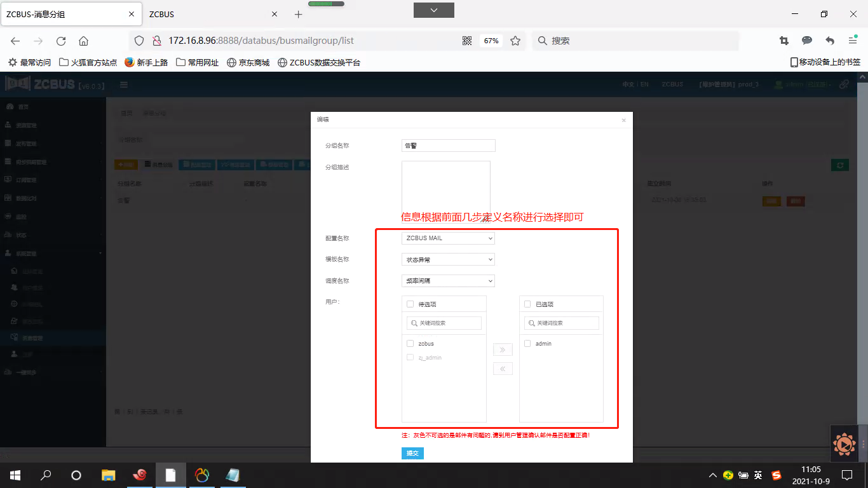The height and width of the screenshot is (488, 868).
Task: Toggle the 已选项 select-all checkbox
Action: coord(527,304)
